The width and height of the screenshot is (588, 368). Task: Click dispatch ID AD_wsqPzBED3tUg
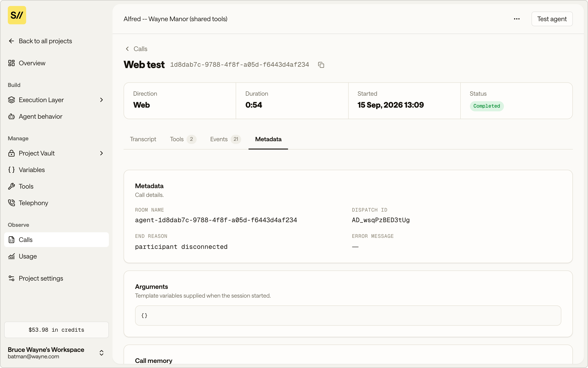point(381,220)
